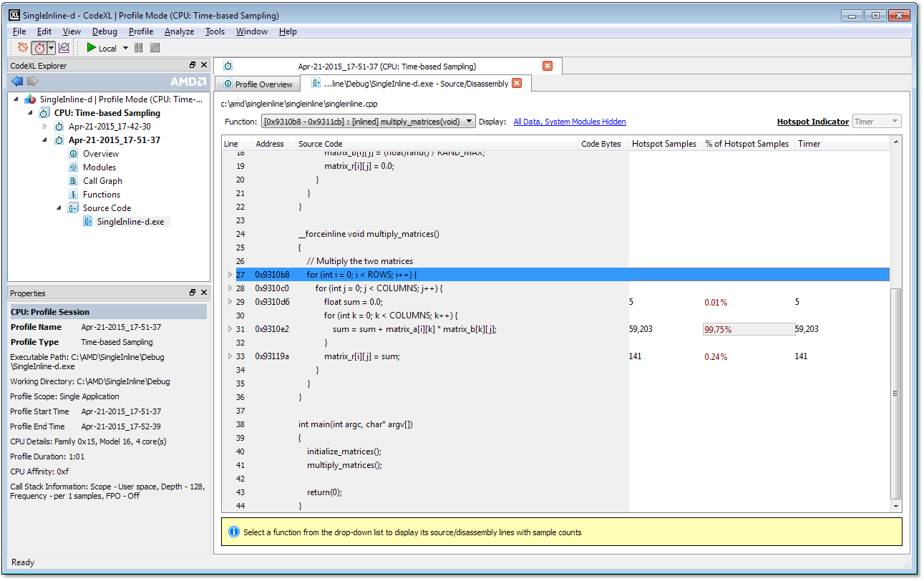The image size is (924, 581).
Task: Click the Hotspot Indicator label
Action: tap(812, 122)
